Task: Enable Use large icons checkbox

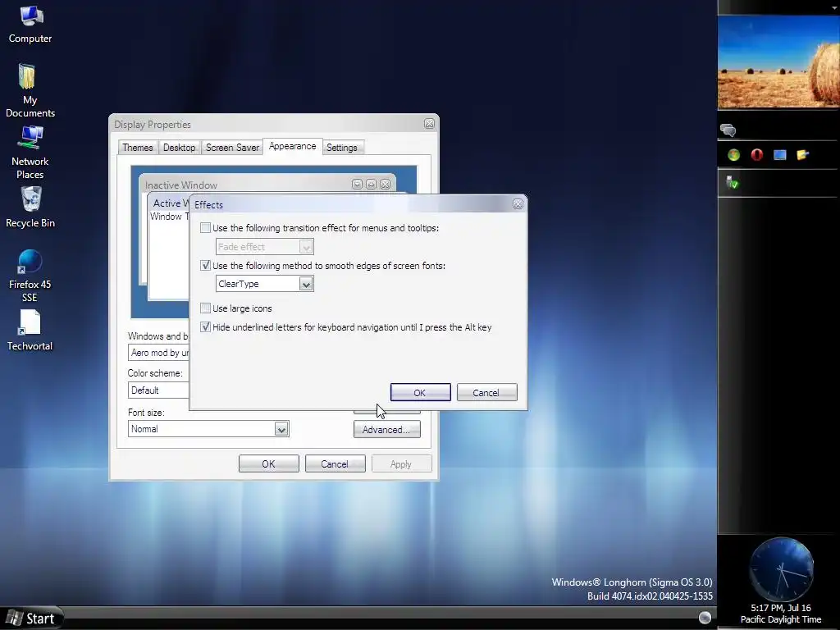Action: [205, 308]
